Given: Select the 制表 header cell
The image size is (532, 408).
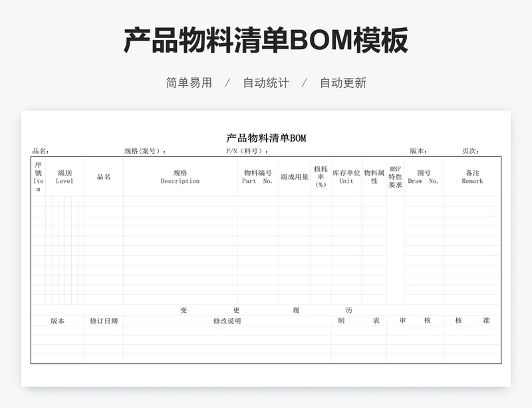Looking at the screenshot, I should click(x=358, y=321).
